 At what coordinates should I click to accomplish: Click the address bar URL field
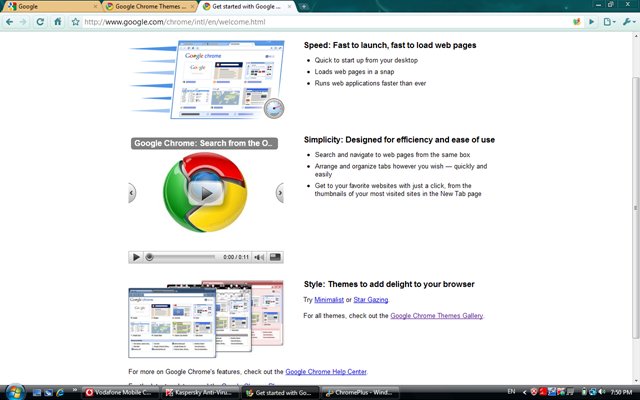pyautogui.click(x=327, y=22)
